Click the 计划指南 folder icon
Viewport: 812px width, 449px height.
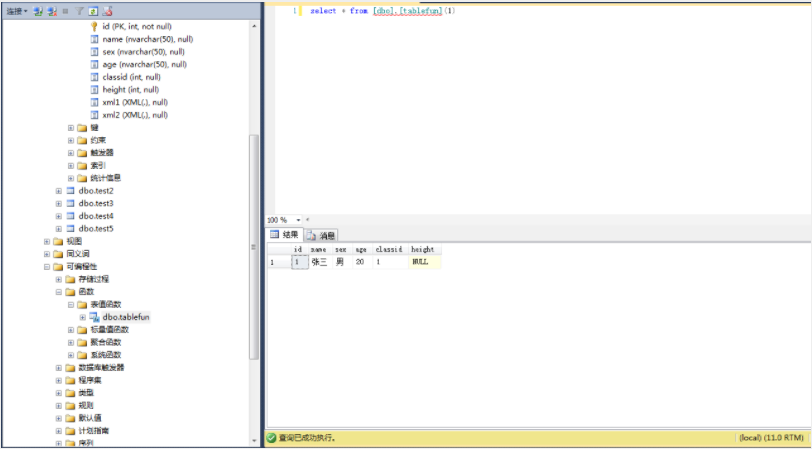pos(70,431)
